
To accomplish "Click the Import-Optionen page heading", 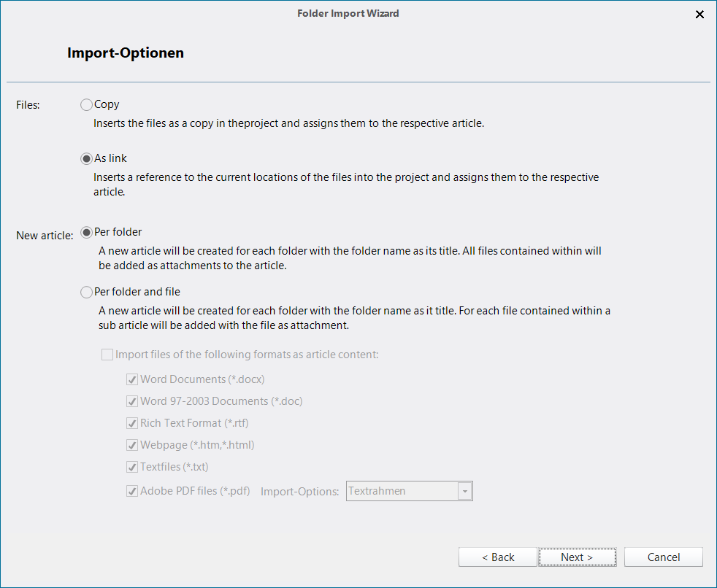I will (126, 53).
